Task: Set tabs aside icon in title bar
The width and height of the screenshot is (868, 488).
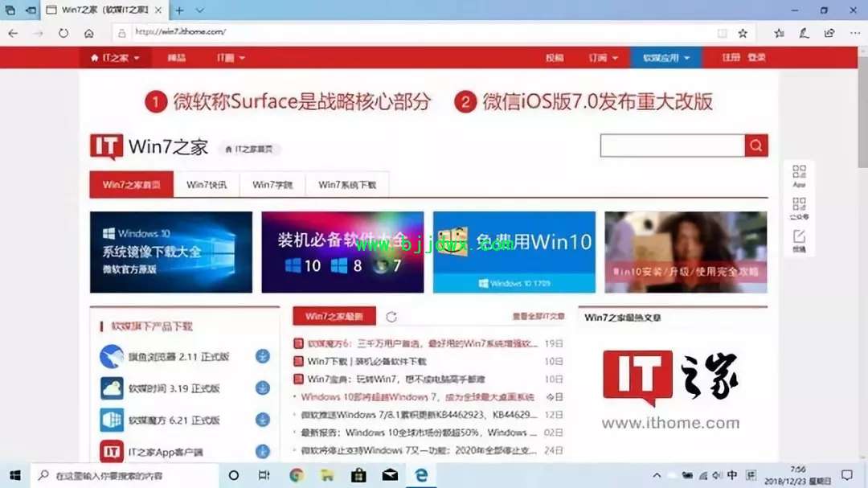Action: point(31,10)
